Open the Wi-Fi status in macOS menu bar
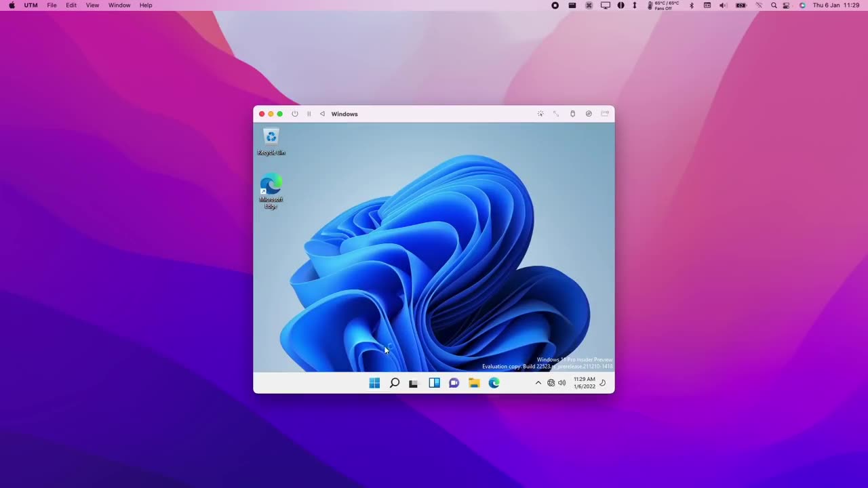The image size is (868, 488). pos(759,5)
